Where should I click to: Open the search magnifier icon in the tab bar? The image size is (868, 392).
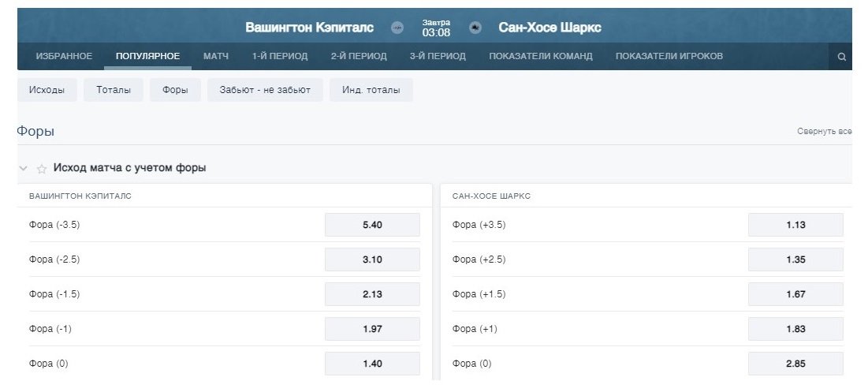tap(841, 57)
